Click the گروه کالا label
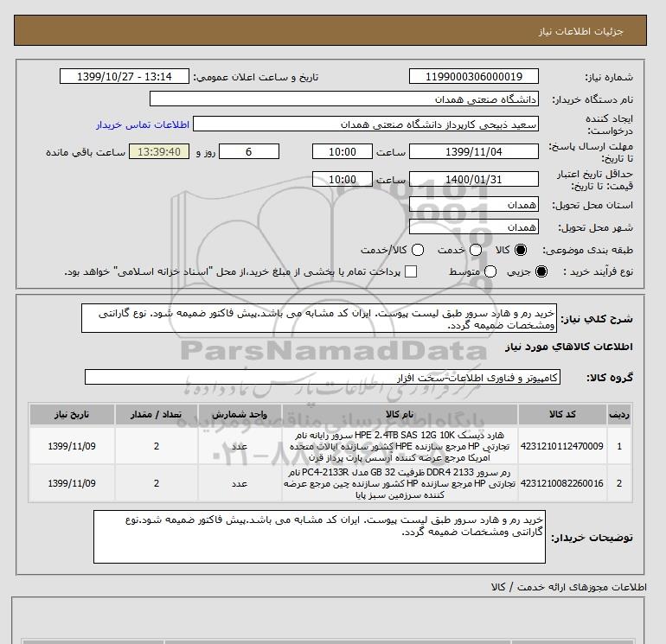 (x=610, y=378)
